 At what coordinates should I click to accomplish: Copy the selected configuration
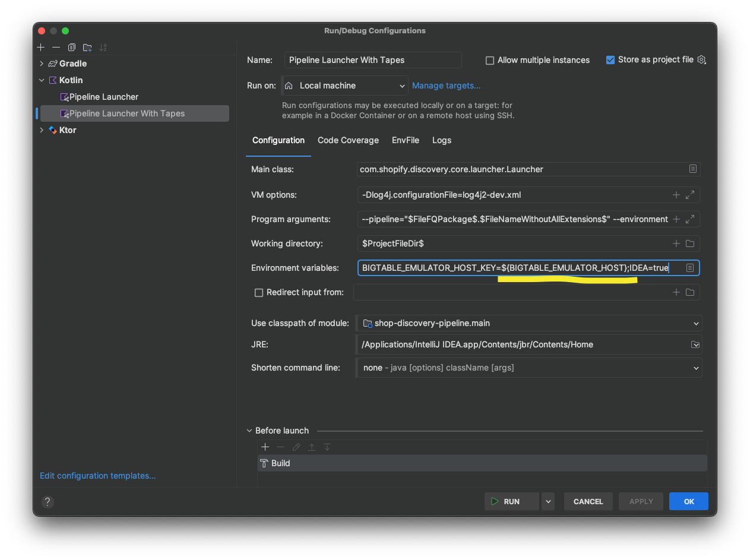coord(72,47)
